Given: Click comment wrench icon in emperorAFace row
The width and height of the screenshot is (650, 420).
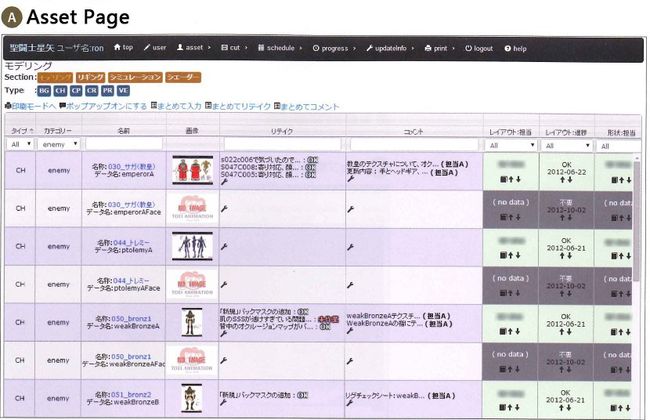Looking at the screenshot, I should (x=350, y=209).
